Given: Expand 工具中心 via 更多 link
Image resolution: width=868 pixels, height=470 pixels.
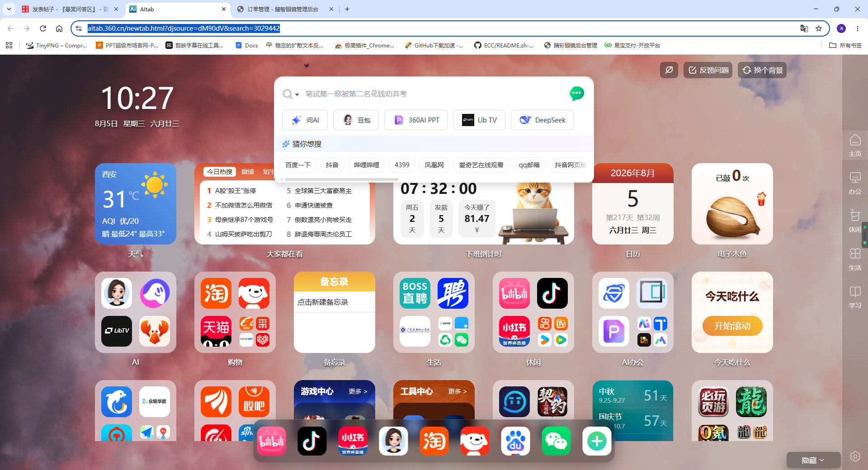Looking at the screenshot, I should tap(458, 391).
